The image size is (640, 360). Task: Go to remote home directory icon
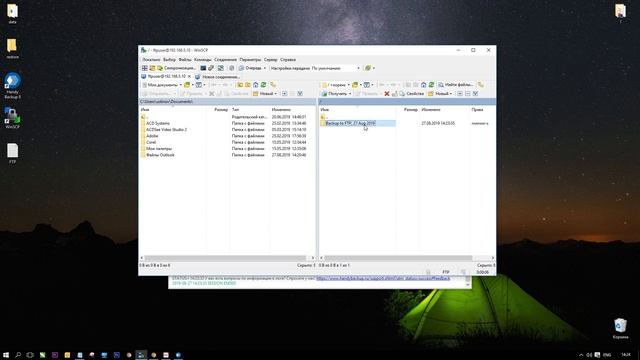click(423, 85)
